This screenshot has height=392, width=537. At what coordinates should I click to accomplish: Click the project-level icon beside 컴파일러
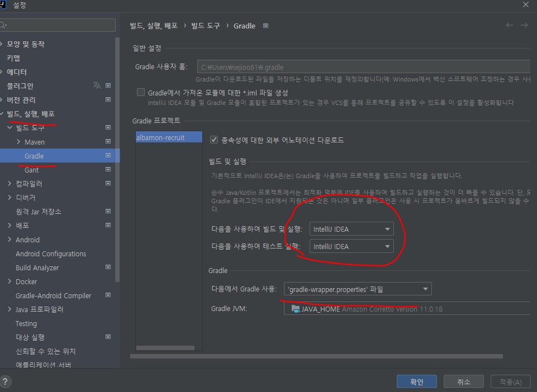(108, 184)
